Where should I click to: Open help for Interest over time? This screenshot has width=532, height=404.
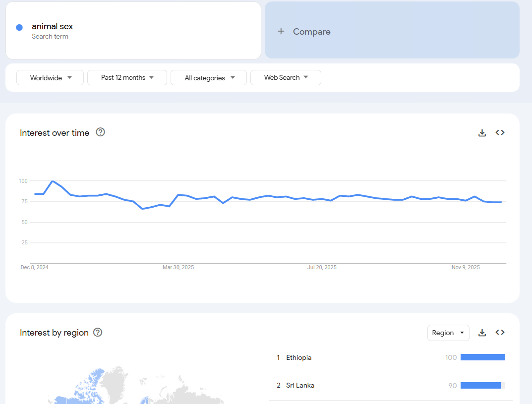pyautogui.click(x=101, y=132)
